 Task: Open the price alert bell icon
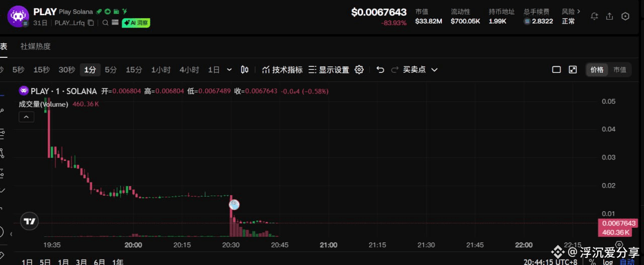(594, 16)
